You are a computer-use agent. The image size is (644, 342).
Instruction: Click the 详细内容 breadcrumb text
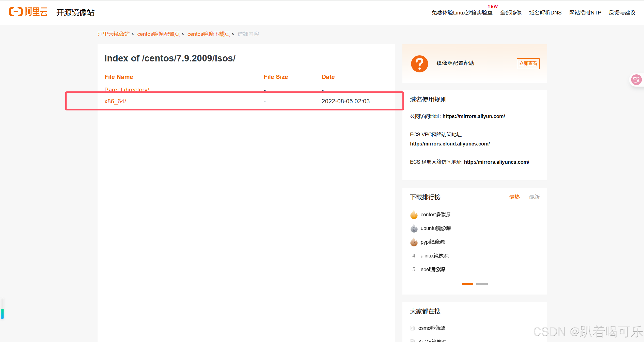248,34
